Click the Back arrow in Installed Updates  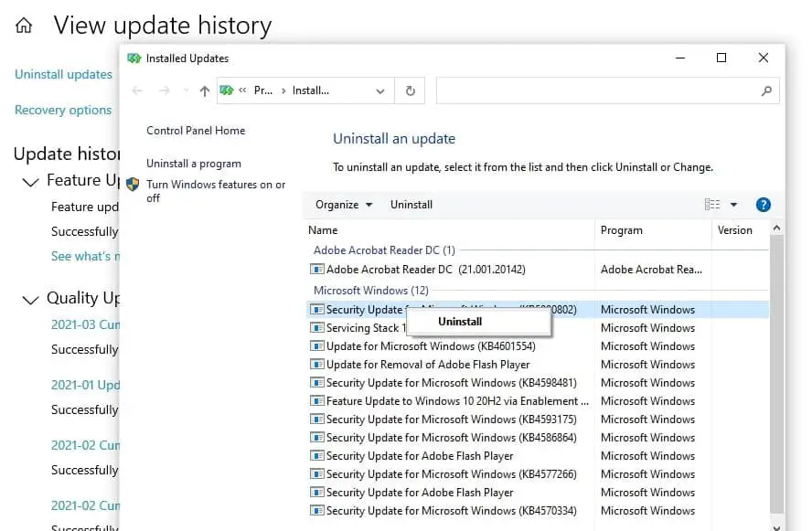click(137, 90)
